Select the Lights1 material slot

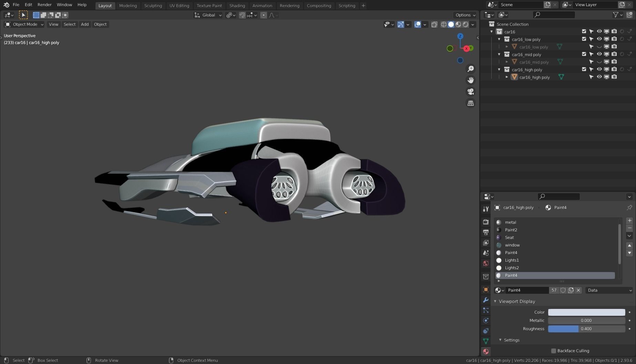pyautogui.click(x=555, y=260)
